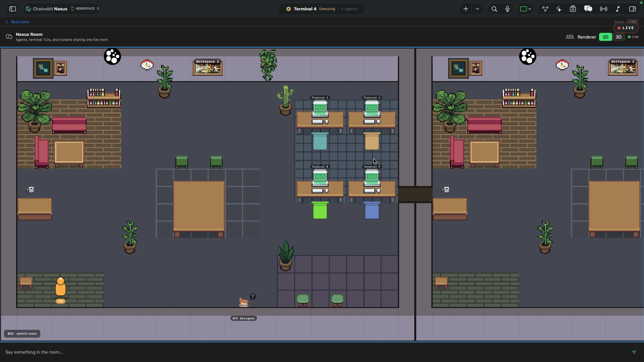Screen dimensions: 644x362
Task: Click the green chair at Terminal 8
Action: click(x=320, y=210)
